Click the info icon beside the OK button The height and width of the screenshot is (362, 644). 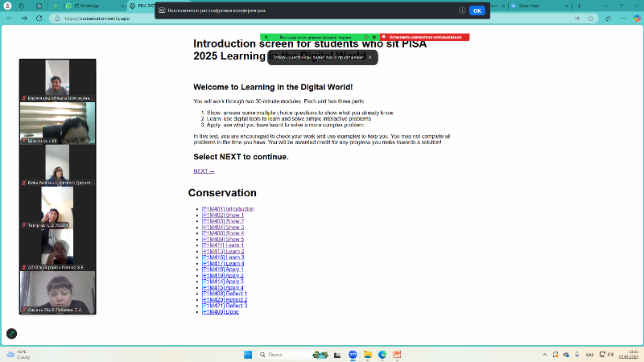[x=462, y=10]
